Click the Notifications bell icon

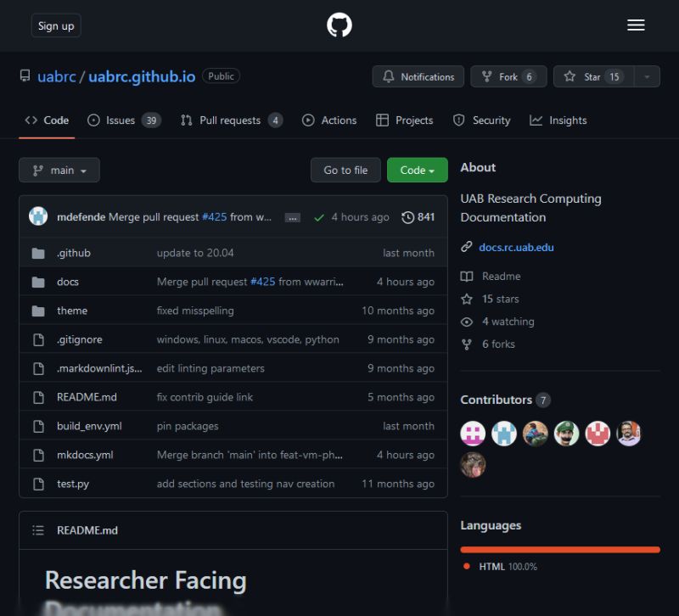click(x=389, y=76)
